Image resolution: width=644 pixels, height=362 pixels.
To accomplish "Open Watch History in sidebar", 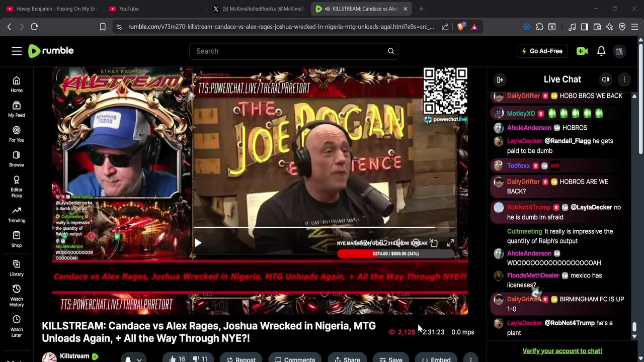I will pos(17,296).
